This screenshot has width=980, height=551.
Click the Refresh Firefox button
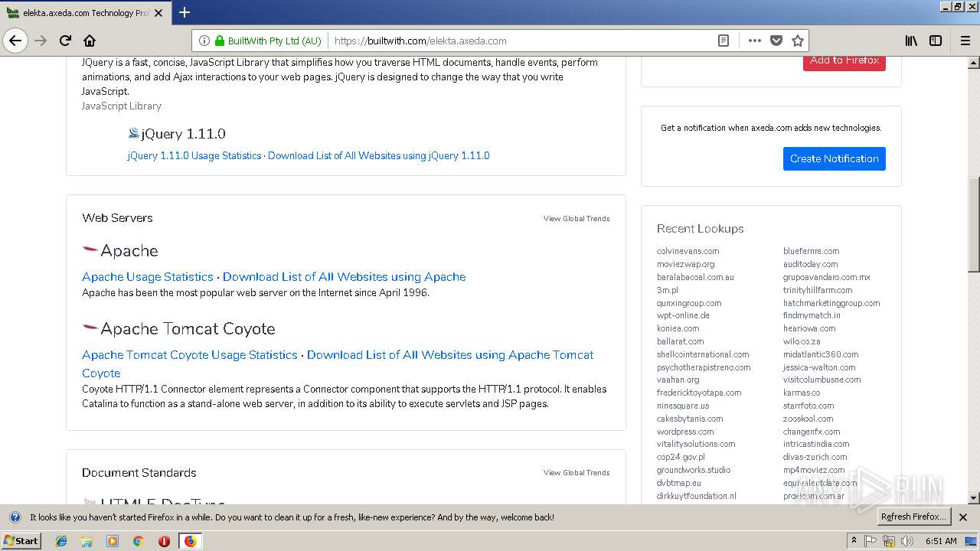click(x=914, y=517)
